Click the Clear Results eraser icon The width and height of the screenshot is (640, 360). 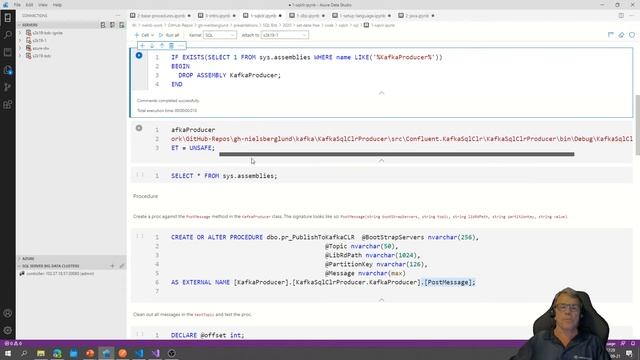(x=621, y=35)
